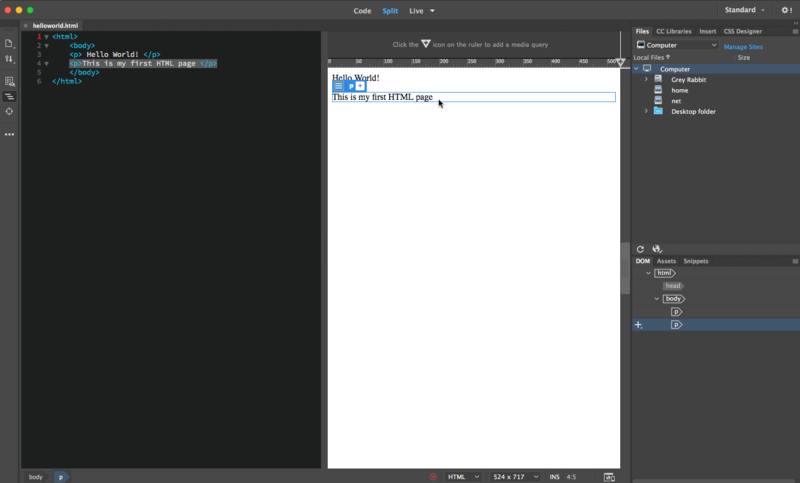Switch to Code view
Screen dimensions: 800x483
click(362, 10)
